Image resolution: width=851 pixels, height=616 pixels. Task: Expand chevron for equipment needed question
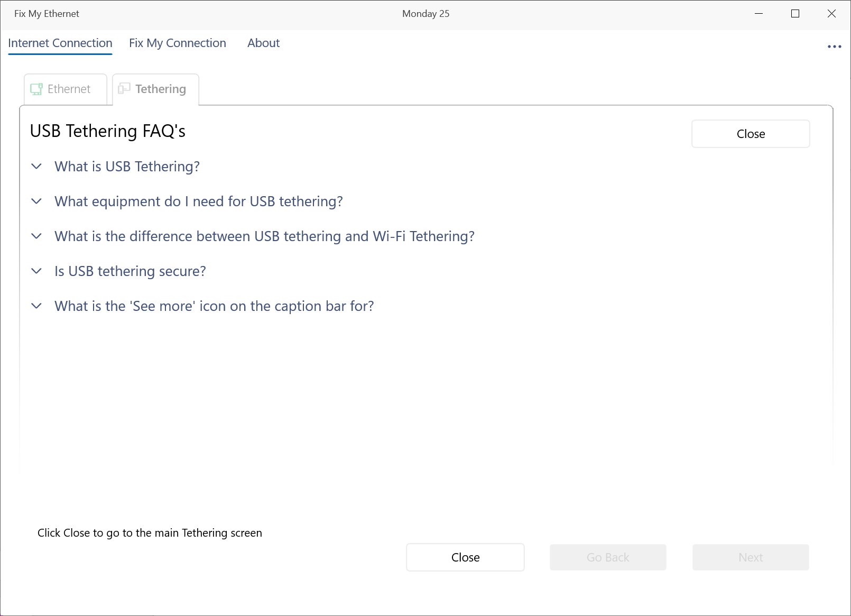(36, 201)
